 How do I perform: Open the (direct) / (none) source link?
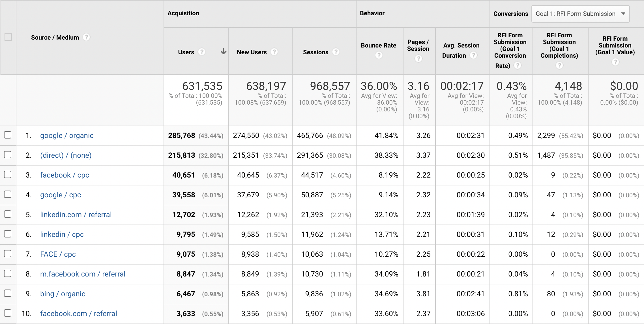click(66, 155)
